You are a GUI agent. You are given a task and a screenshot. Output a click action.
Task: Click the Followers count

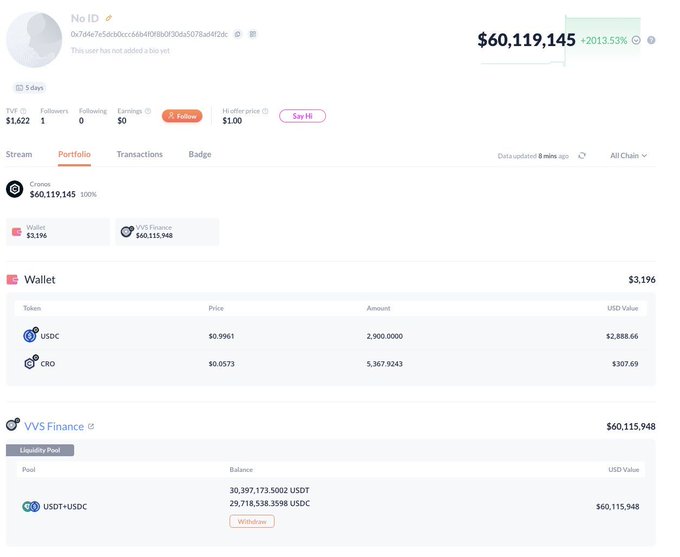pyautogui.click(x=42, y=121)
